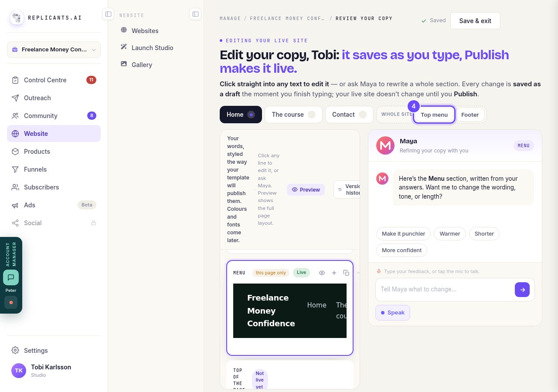Toggle Menu section visibility eye icon
The width and height of the screenshot is (558, 392).
coord(322,273)
